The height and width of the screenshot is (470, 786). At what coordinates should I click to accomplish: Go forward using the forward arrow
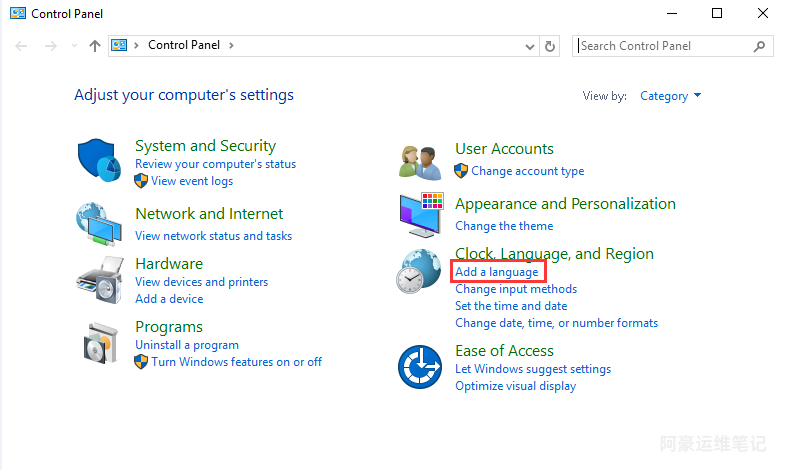tap(51, 46)
